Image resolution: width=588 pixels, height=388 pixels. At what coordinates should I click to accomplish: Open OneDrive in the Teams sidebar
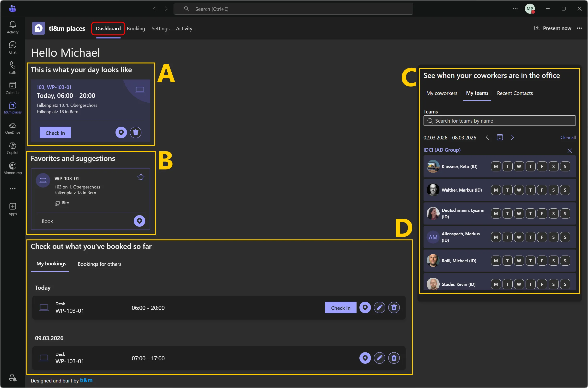coord(13,128)
